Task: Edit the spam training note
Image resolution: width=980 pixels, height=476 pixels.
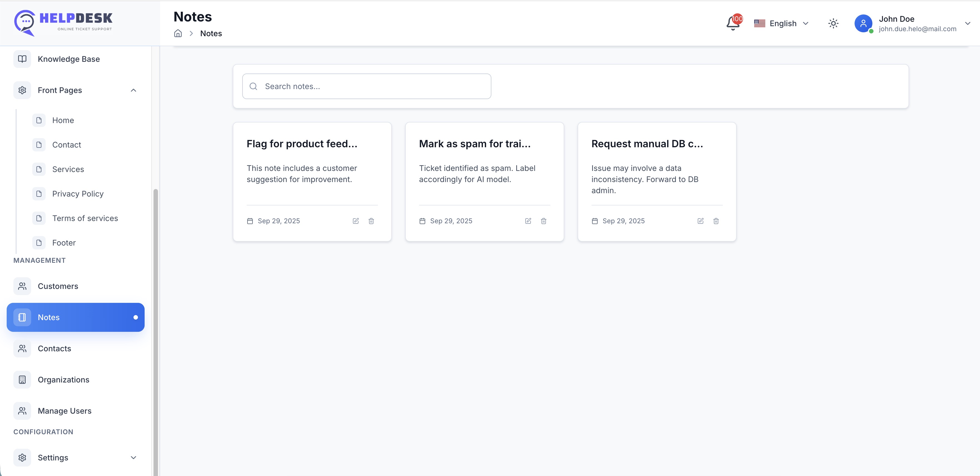Action: click(x=528, y=221)
